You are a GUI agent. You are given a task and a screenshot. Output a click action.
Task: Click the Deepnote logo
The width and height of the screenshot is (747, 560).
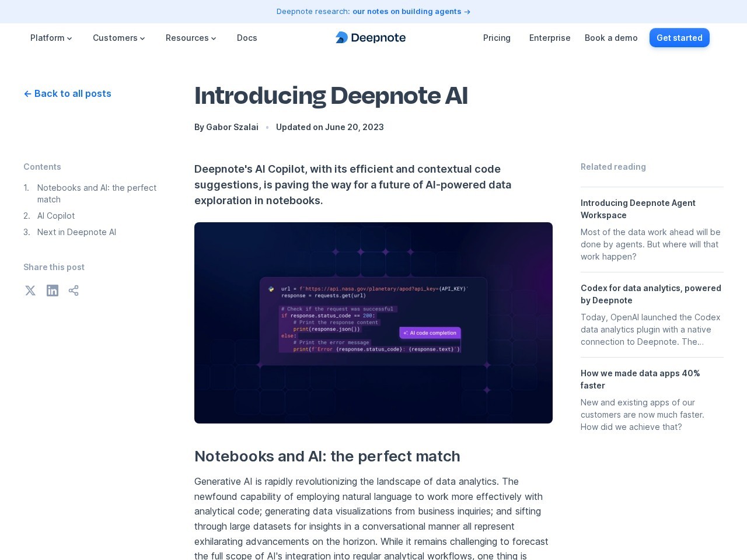tap(371, 38)
